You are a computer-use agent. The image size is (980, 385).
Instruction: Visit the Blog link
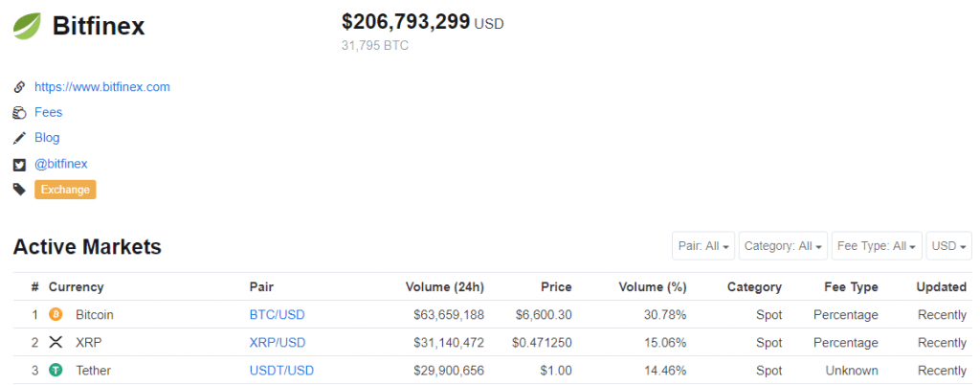click(x=47, y=138)
